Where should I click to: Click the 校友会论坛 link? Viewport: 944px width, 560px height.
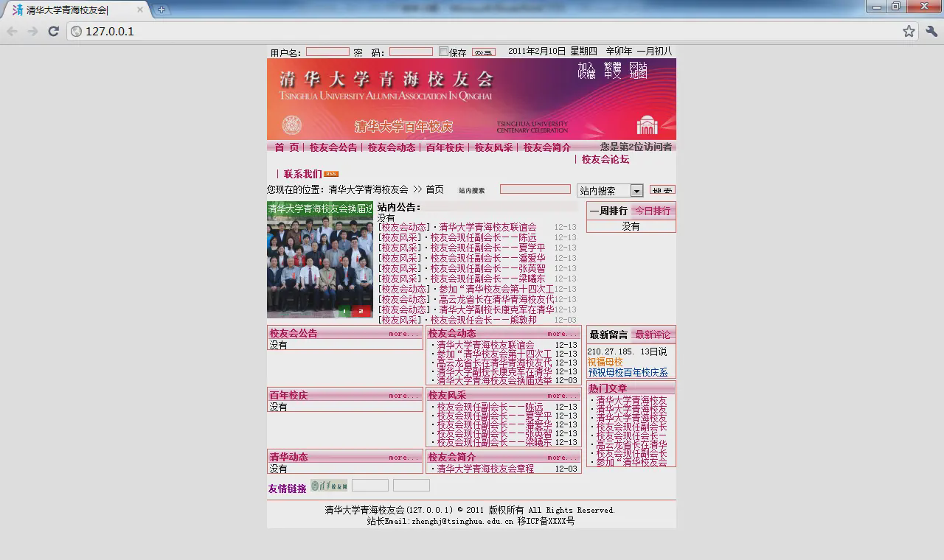coord(605,159)
